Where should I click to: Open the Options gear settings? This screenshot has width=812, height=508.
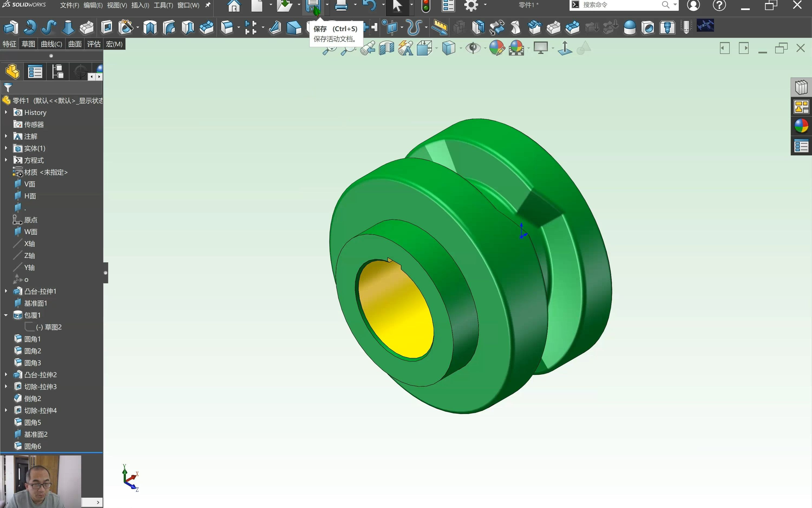click(x=471, y=6)
